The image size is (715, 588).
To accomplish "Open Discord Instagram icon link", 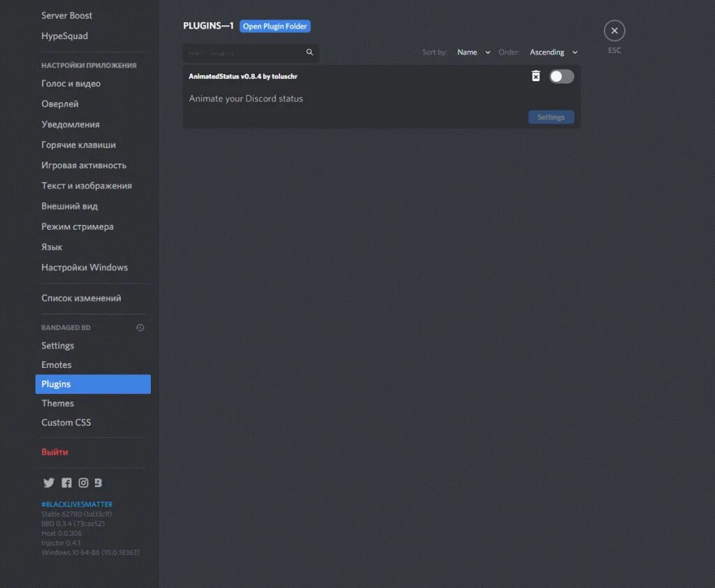I will click(84, 483).
